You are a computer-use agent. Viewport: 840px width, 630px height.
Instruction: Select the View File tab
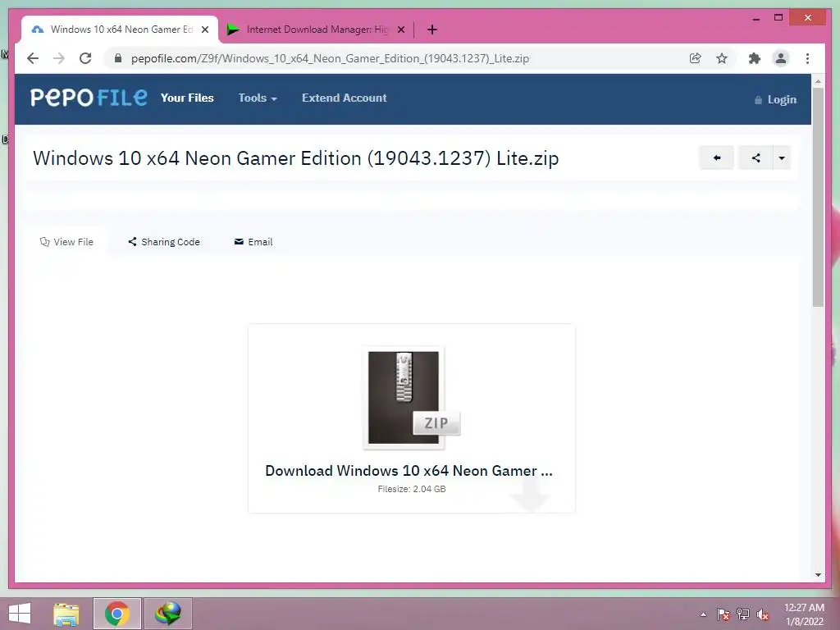[66, 242]
